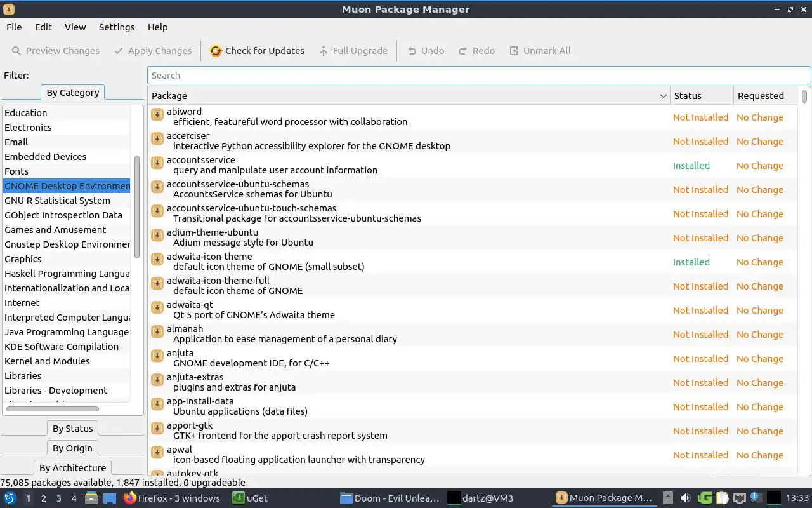Select the Kernel and Modules category
This screenshot has width=812, height=508.
(x=67, y=361)
